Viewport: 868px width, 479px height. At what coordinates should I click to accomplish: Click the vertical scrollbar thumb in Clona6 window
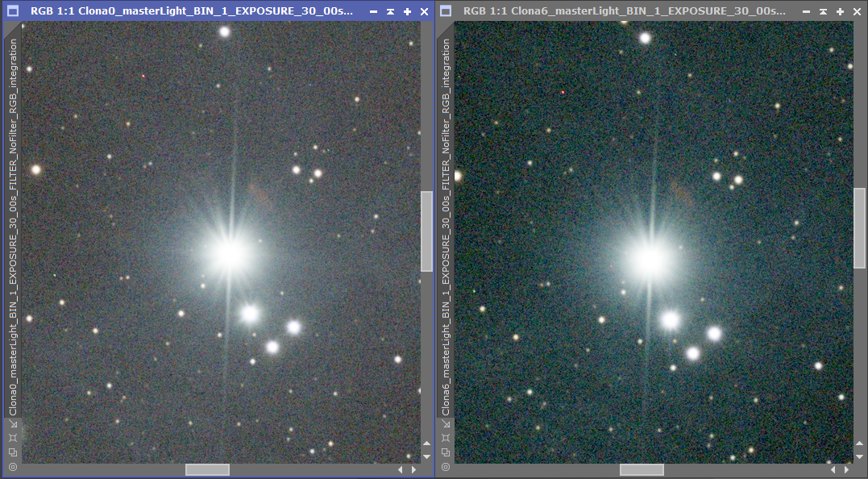(859, 228)
